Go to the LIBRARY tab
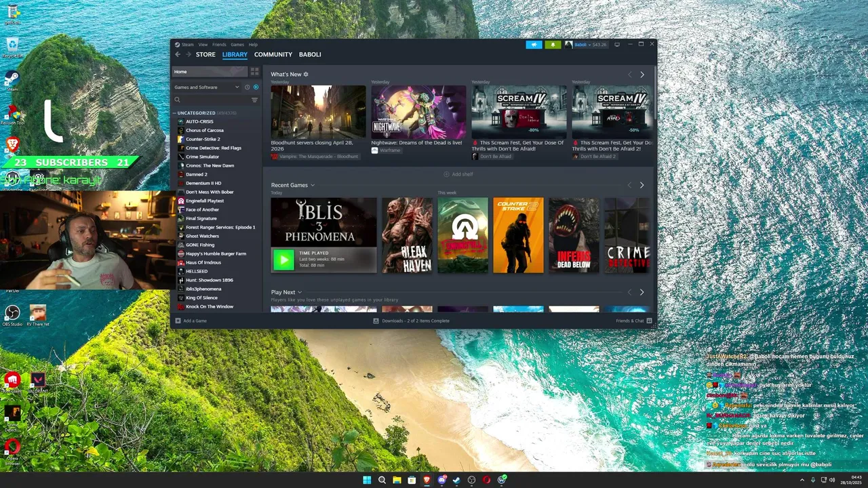The image size is (868, 488). pos(235,54)
